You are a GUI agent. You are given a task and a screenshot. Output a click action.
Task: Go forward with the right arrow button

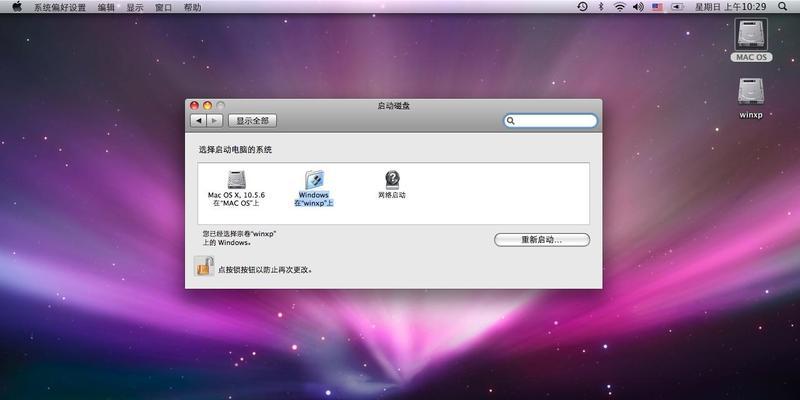click(x=214, y=121)
